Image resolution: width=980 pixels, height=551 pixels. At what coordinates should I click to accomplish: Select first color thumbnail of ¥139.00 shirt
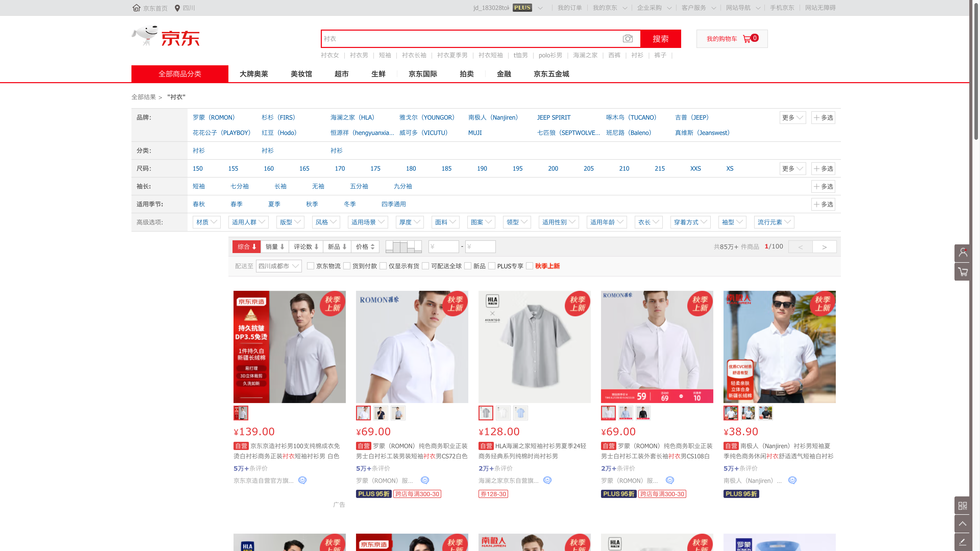(x=241, y=413)
